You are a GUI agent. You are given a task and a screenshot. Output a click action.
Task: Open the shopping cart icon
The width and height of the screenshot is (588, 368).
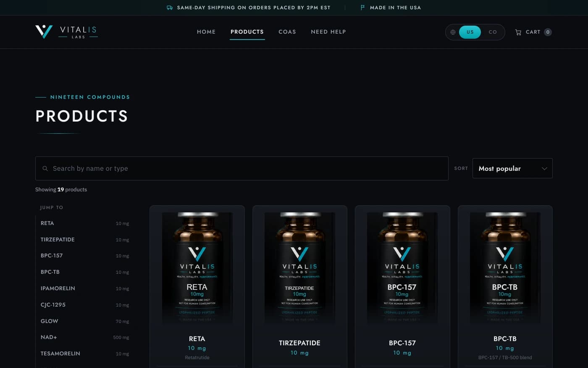coord(518,32)
